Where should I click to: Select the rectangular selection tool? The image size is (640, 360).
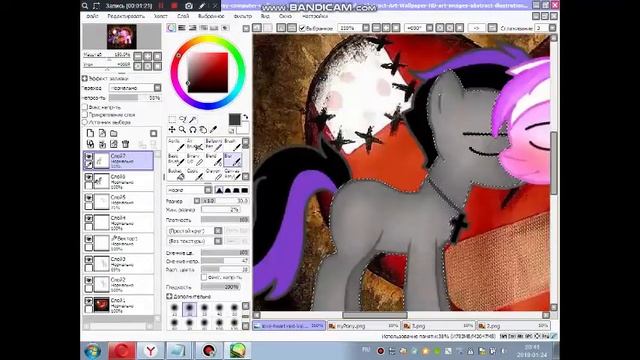tap(172, 119)
